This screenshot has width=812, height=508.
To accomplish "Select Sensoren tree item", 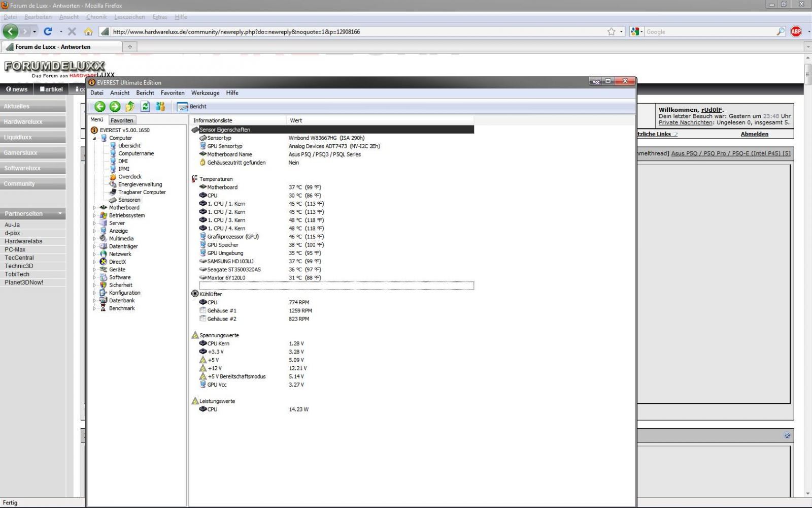I will pyautogui.click(x=129, y=200).
